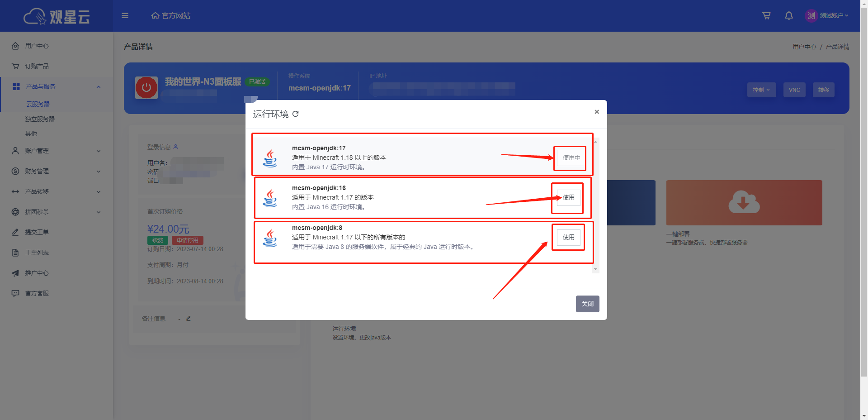The height and width of the screenshot is (420, 868).
Task: Click 用户中心 in the breadcrumb
Action: click(x=804, y=47)
